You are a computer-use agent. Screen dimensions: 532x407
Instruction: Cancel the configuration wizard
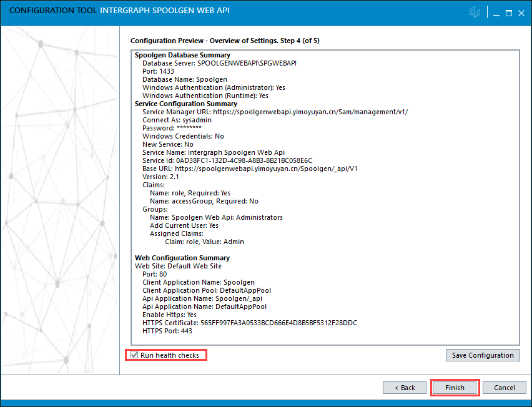(504, 388)
